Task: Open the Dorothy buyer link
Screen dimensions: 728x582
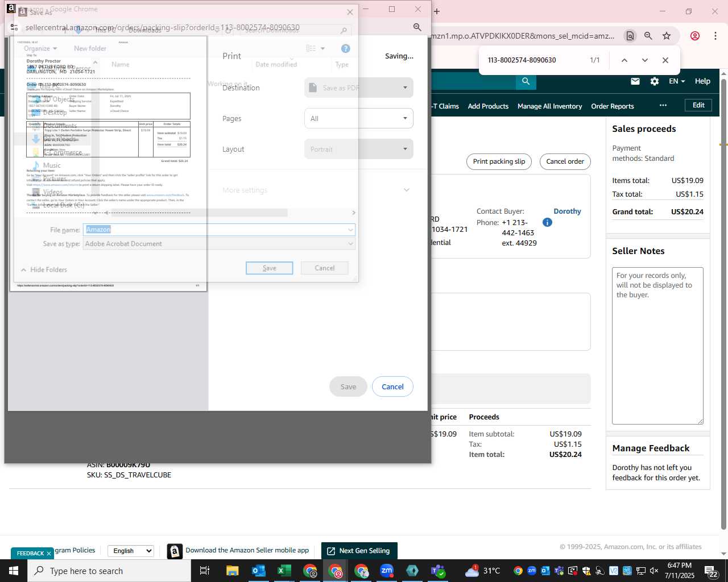Action: point(567,211)
